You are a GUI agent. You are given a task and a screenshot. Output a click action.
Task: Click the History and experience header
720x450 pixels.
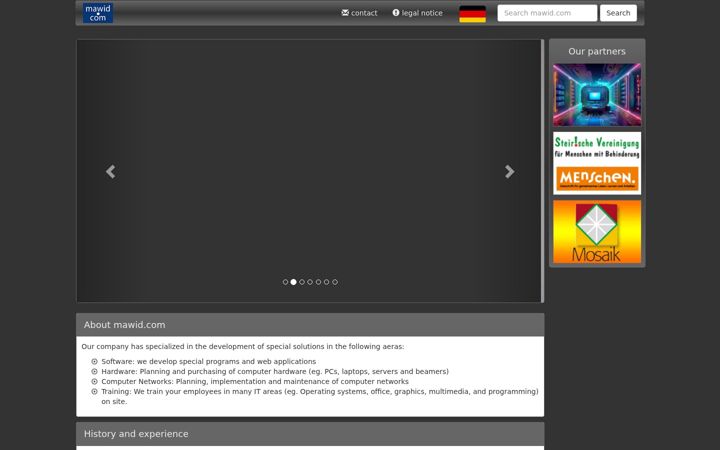[310, 434]
